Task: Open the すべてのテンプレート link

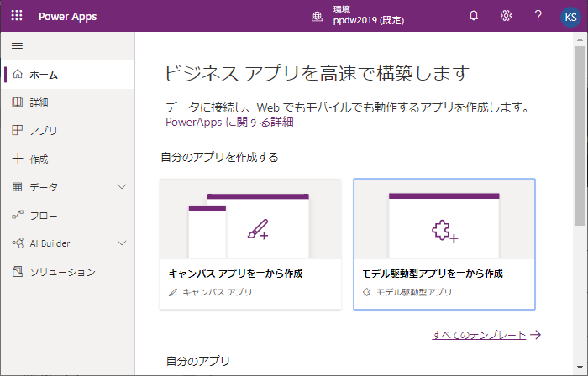Action: [x=479, y=334]
